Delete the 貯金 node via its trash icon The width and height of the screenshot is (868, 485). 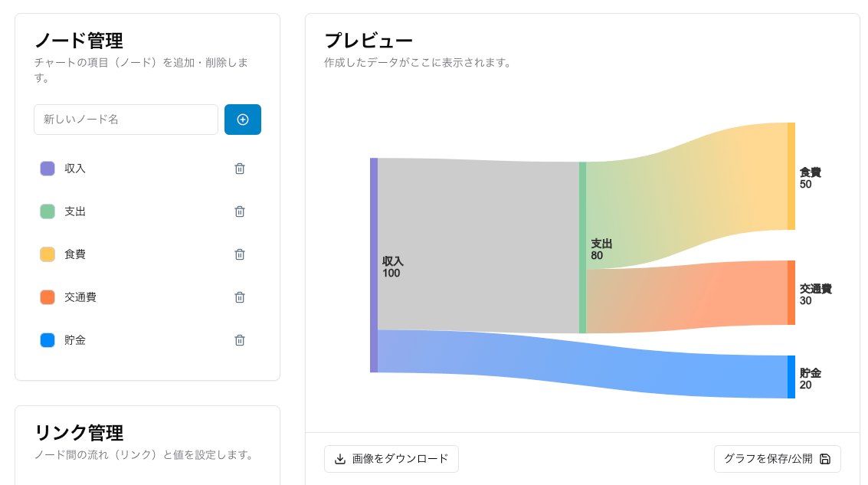click(239, 339)
